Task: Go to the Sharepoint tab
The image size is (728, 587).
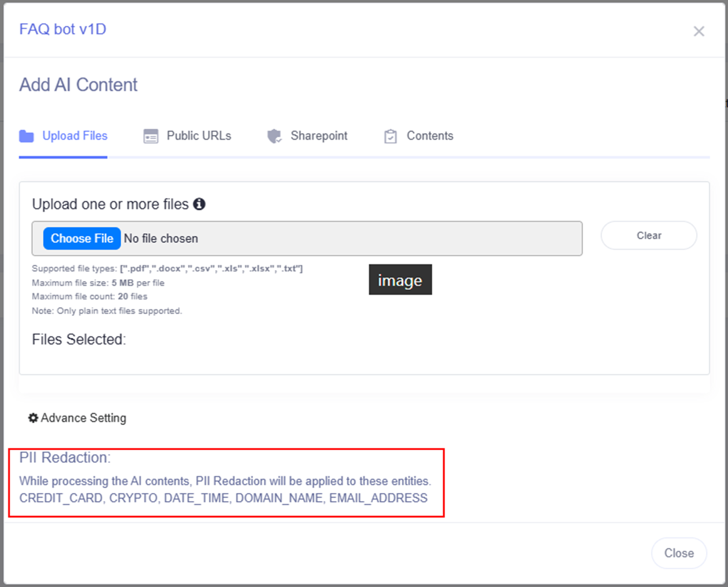Action: pyautogui.click(x=319, y=136)
